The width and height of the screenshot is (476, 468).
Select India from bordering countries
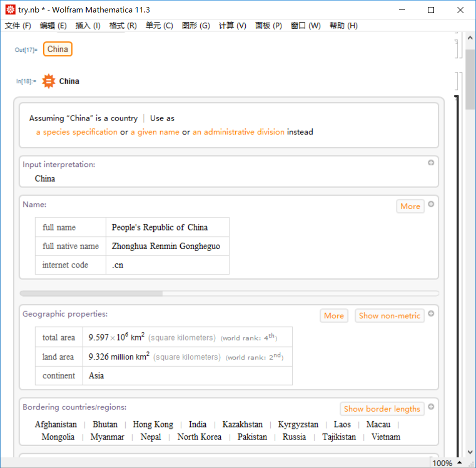(197, 424)
